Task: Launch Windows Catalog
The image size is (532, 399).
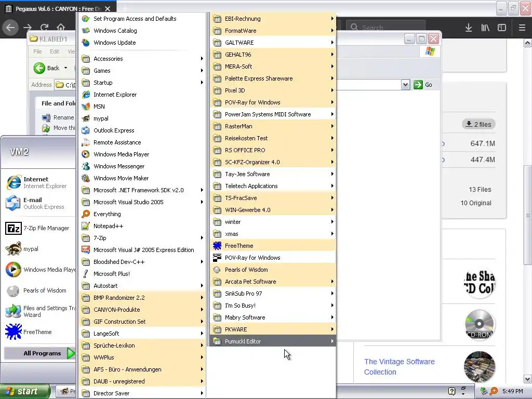Action: 142,31
